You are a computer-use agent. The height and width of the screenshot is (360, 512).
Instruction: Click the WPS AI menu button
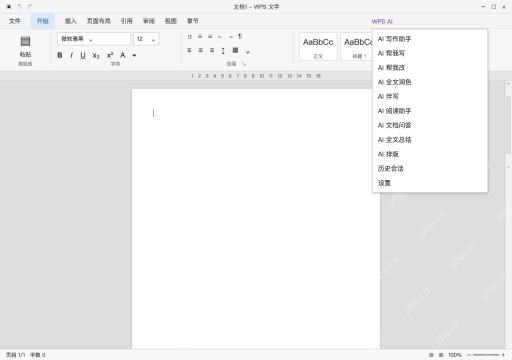click(382, 21)
